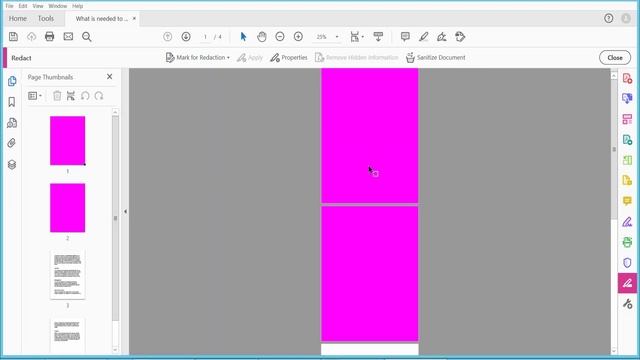
Task: Rotate the page counterclockwise
Action: pyautogui.click(x=85, y=96)
